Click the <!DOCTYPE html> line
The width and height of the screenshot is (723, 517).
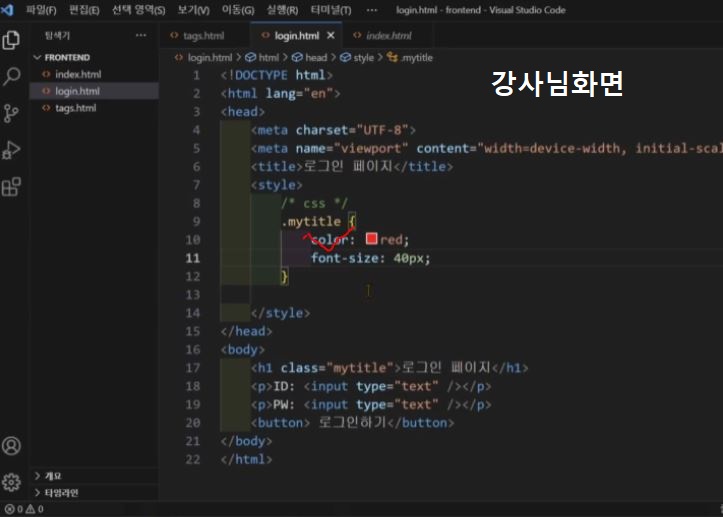click(276, 75)
